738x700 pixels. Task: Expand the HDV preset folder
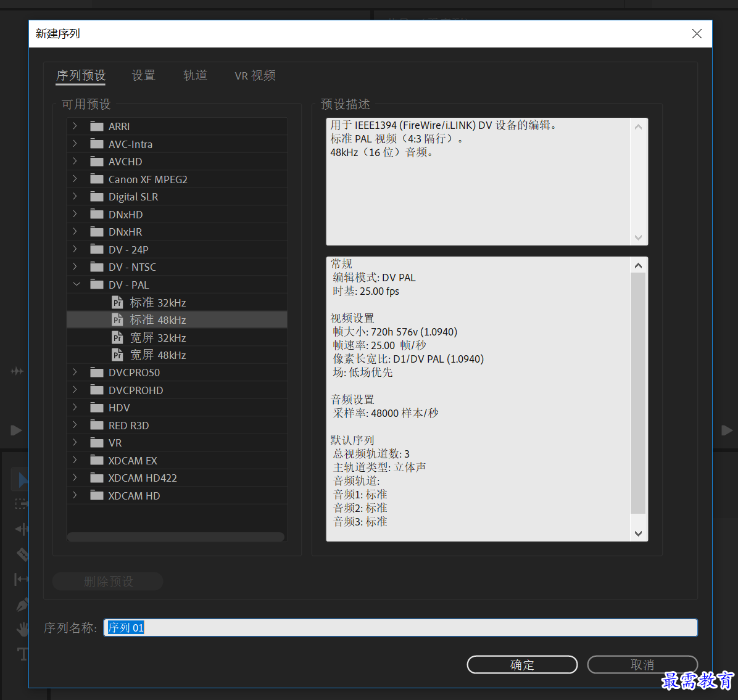pyautogui.click(x=75, y=408)
